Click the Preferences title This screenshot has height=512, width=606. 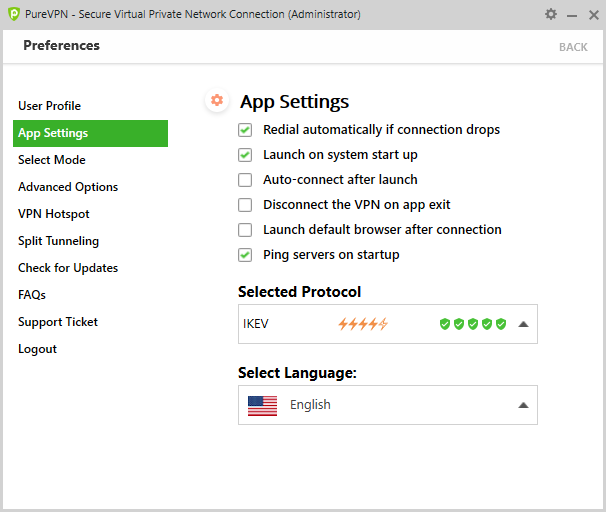coord(61,46)
